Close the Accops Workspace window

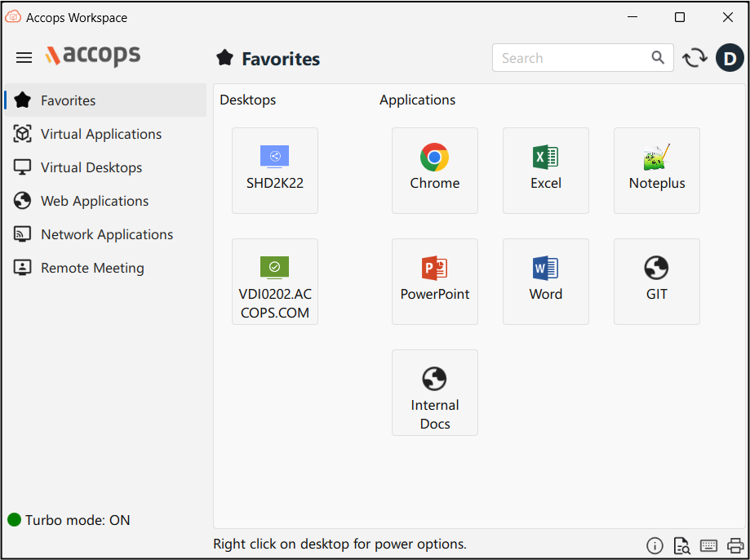727,17
